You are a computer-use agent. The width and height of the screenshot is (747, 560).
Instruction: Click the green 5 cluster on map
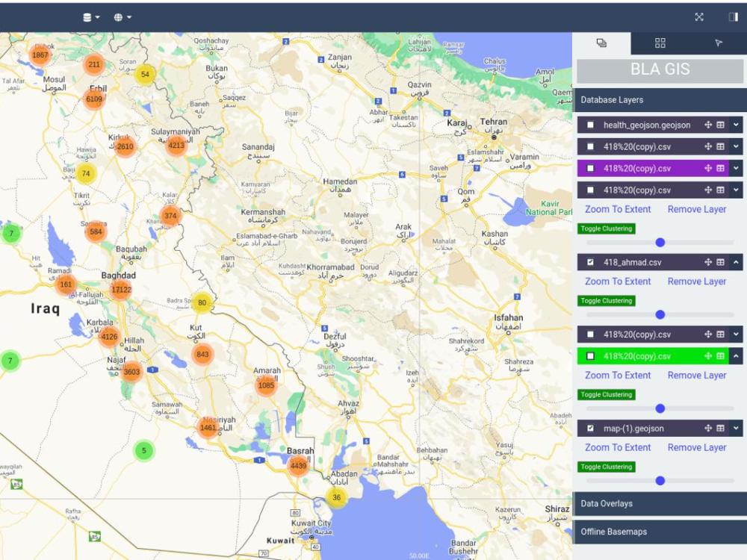(144, 450)
